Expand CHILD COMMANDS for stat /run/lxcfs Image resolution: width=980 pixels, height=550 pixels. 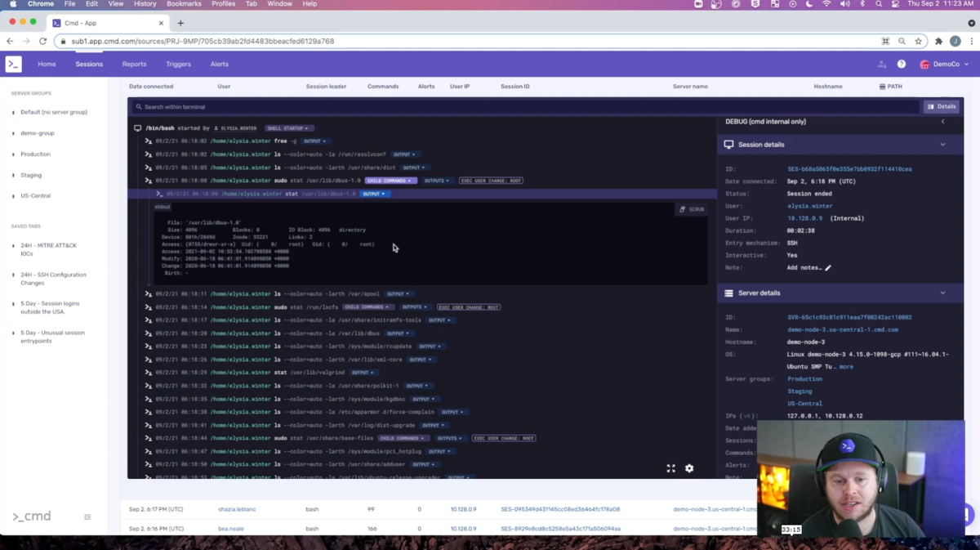[367, 307]
